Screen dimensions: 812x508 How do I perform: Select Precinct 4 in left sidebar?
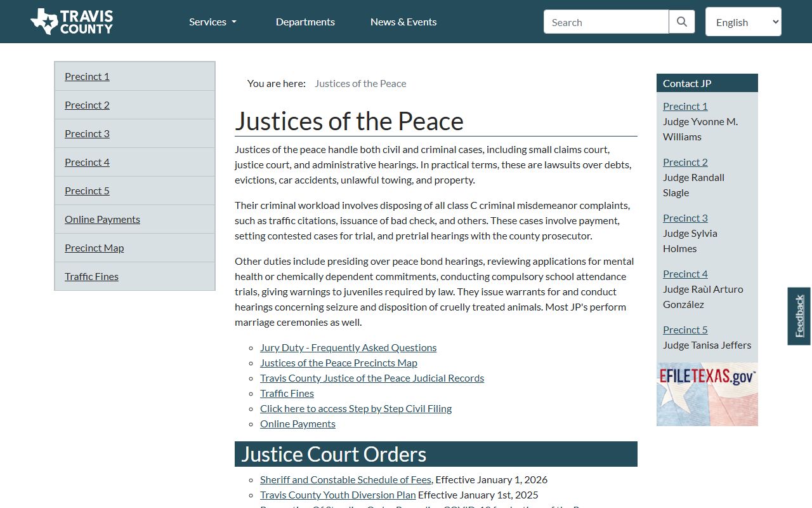(87, 162)
